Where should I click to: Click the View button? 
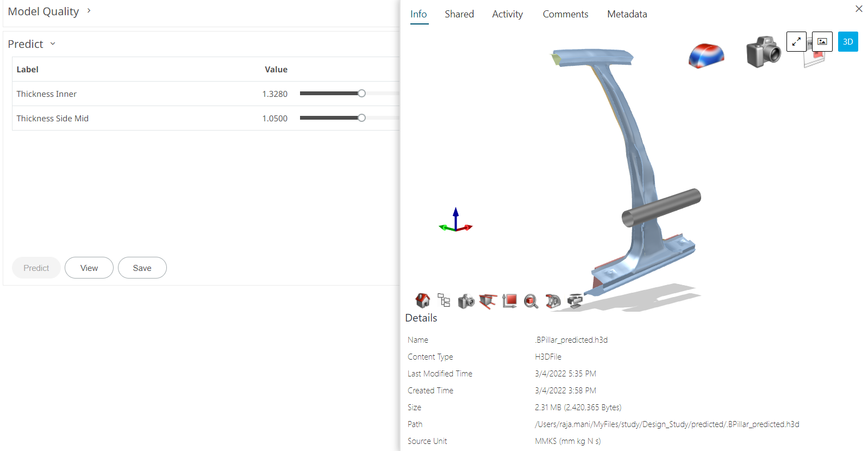click(x=89, y=268)
